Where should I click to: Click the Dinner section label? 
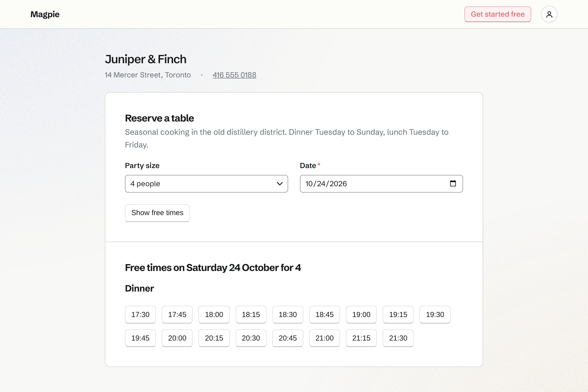[x=139, y=289]
